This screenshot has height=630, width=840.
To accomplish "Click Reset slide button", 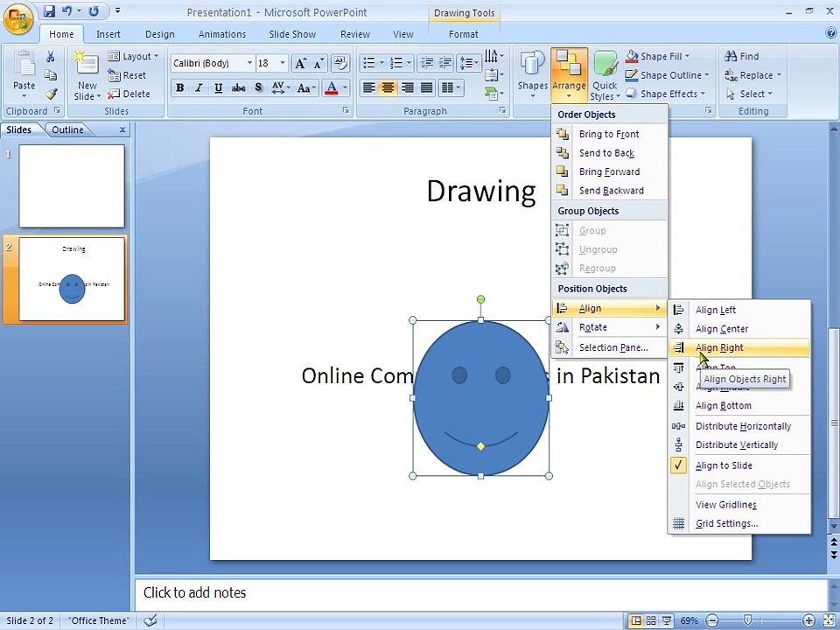I will [x=126, y=75].
